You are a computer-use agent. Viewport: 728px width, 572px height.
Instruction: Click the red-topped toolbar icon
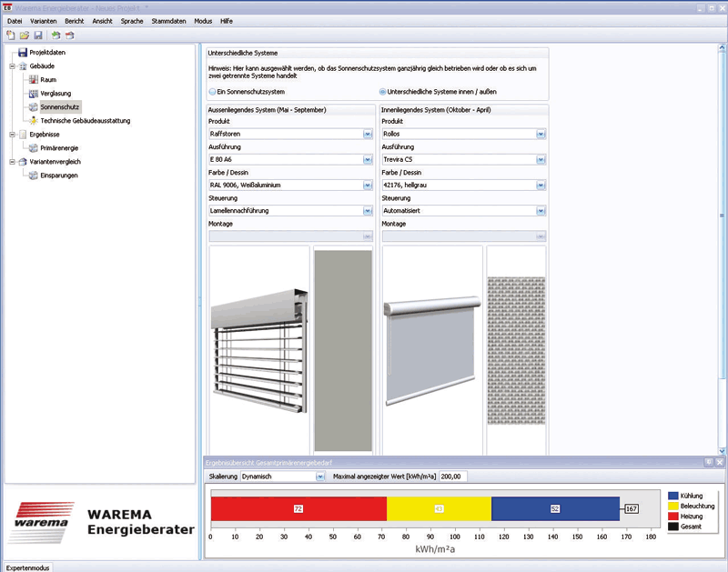tap(70, 35)
